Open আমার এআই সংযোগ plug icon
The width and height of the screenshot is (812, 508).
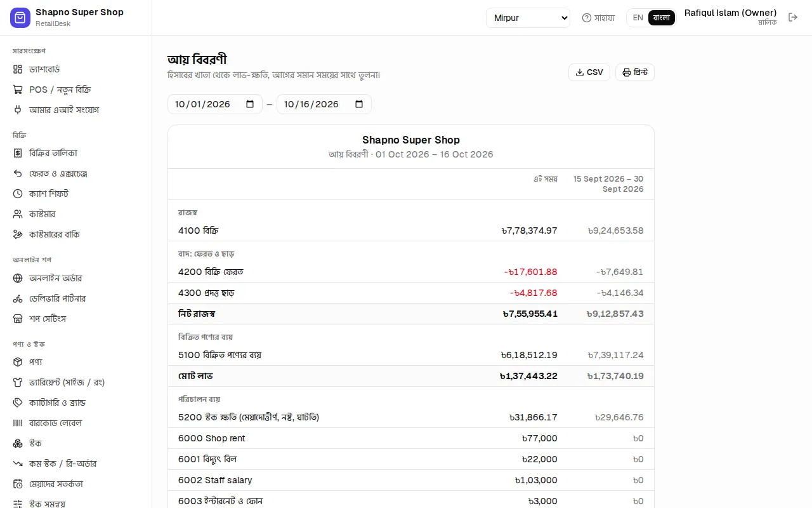pos(18,110)
